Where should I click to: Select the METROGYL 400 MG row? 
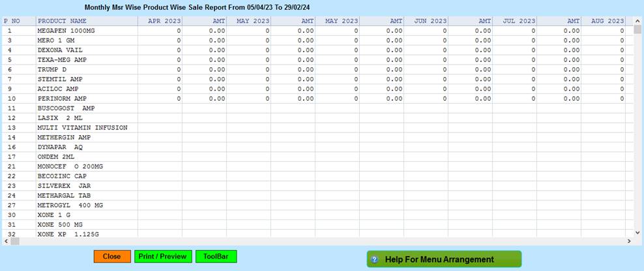point(70,205)
